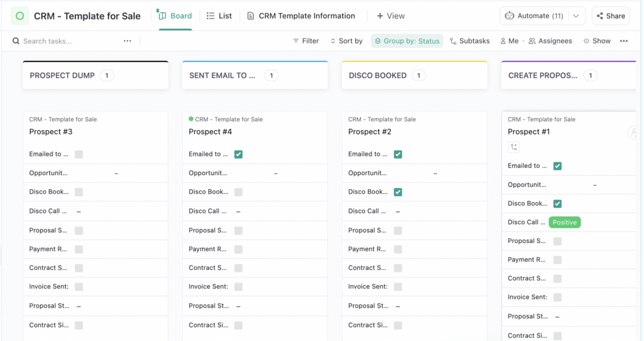Click the Share button
Screen dimensions: 644x341
pyautogui.click(x=611, y=16)
